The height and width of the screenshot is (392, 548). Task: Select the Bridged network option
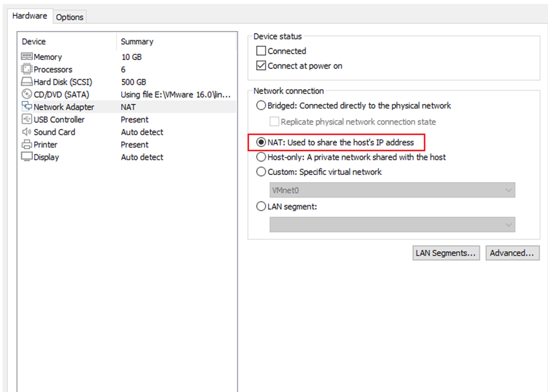click(261, 106)
